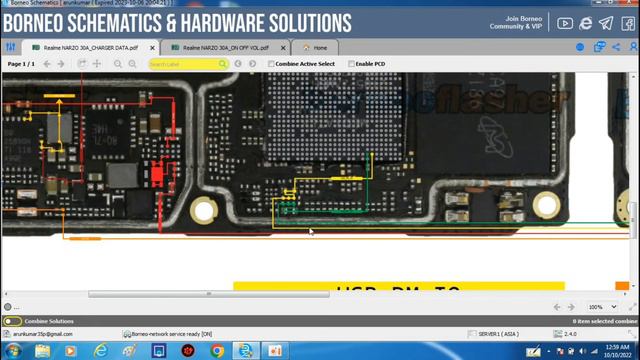Open the chat windows icon in tab bar
The width and height of the screenshot is (640, 360).
[599, 47]
